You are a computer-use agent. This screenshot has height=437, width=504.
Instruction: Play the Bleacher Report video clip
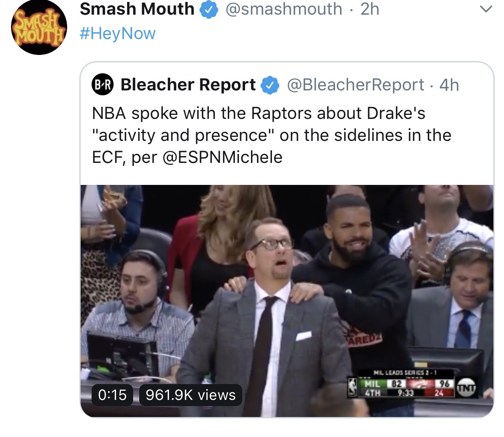(x=287, y=301)
